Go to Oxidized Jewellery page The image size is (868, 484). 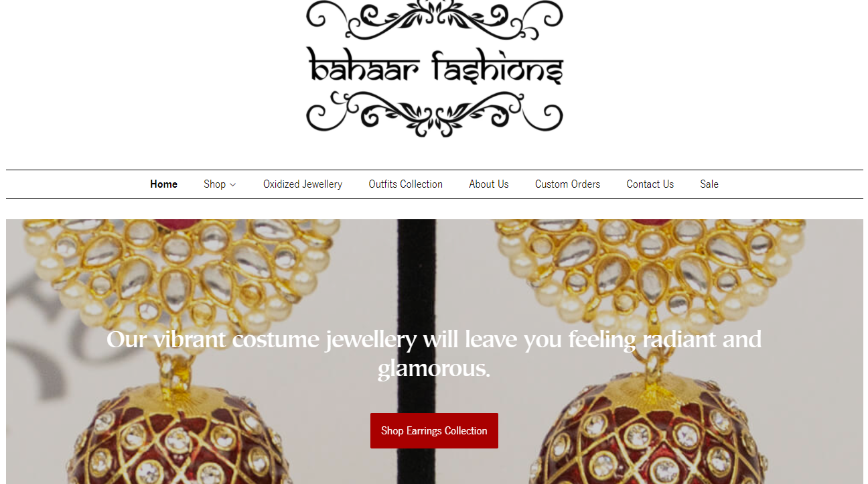tap(303, 184)
